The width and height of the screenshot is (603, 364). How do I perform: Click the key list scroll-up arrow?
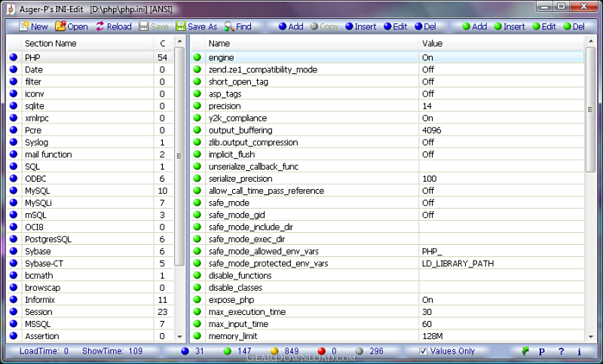click(591, 41)
